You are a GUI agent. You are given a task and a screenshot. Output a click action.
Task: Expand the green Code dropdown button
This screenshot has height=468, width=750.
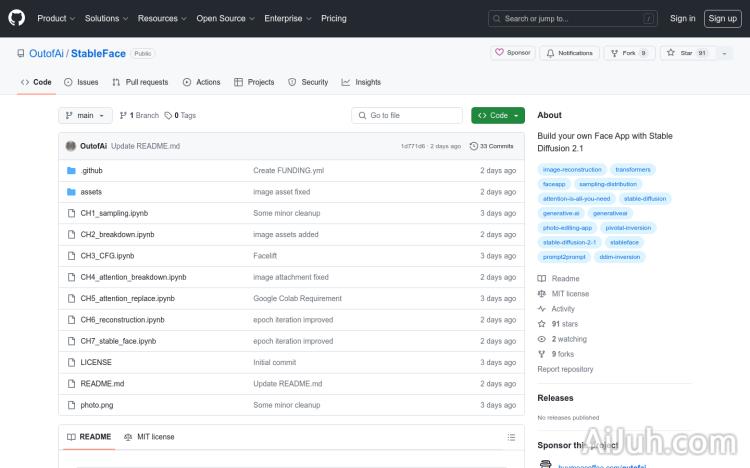click(497, 116)
